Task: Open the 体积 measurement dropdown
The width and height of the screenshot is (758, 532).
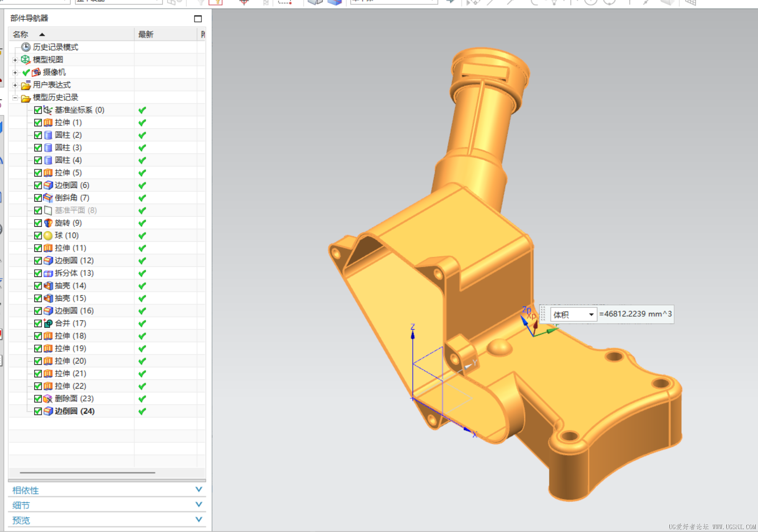Action: (x=591, y=315)
